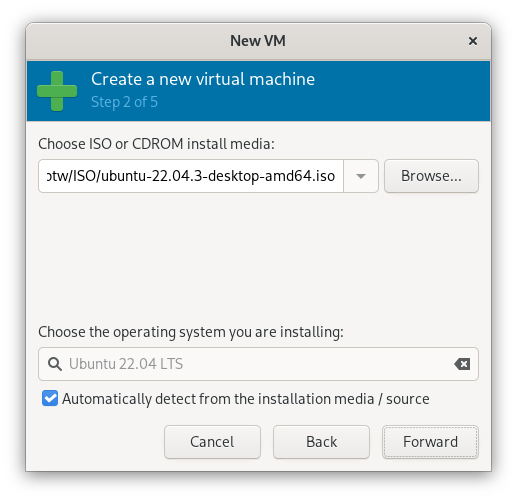This screenshot has width=517, height=500.
Task: Click the magnifier search icon in OS field
Action: click(55, 364)
